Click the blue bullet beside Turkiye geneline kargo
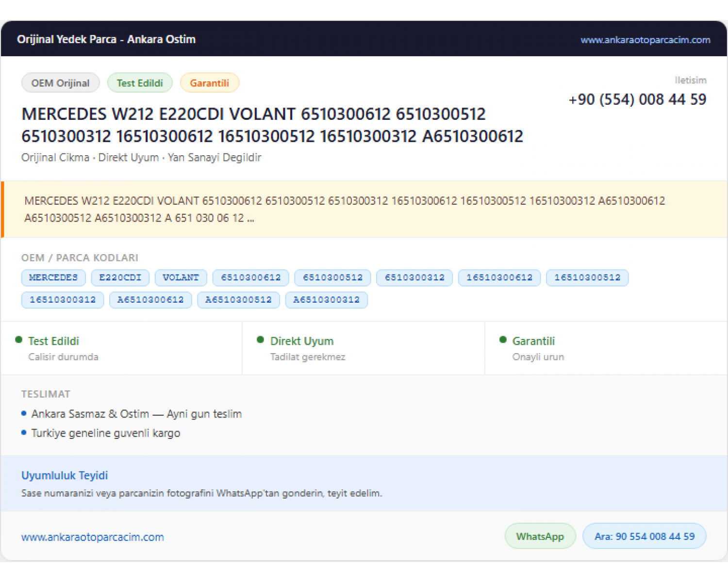The image size is (728, 582). 24,433
